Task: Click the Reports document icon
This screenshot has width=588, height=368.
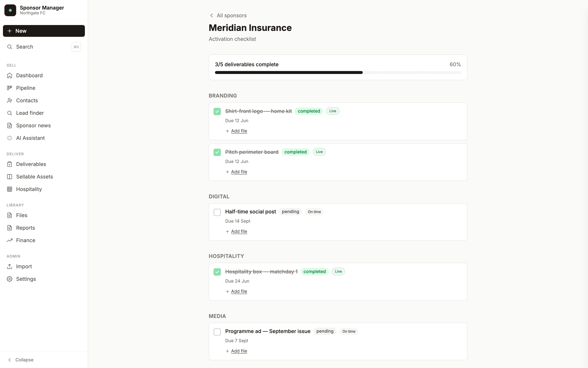Action: [x=10, y=228]
